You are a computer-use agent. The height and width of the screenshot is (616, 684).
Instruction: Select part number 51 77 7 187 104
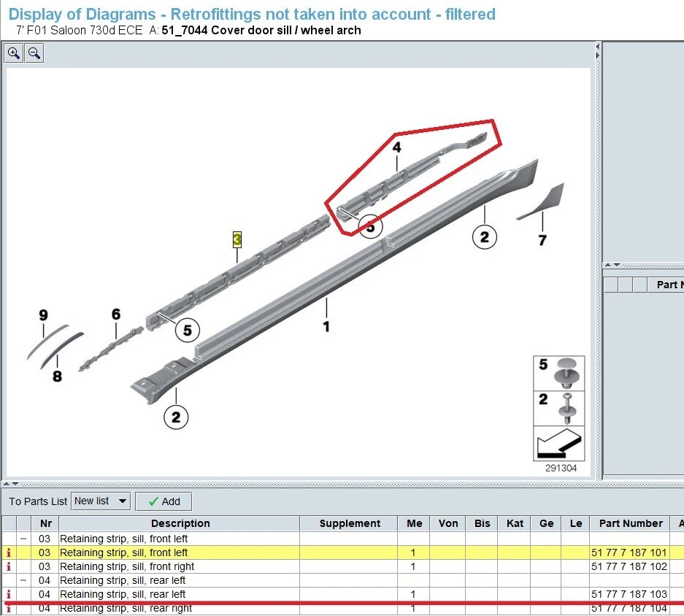point(629,608)
